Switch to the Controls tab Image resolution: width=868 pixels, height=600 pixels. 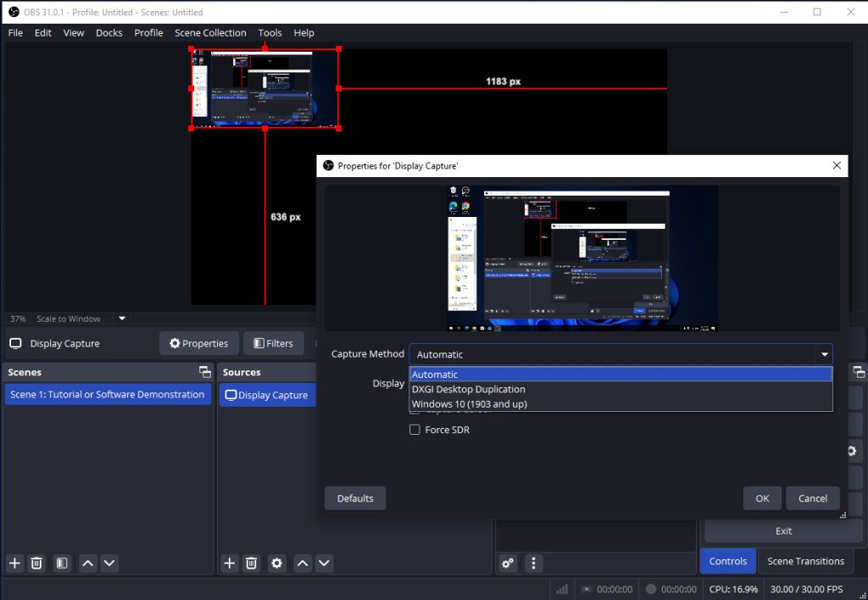[x=728, y=561]
